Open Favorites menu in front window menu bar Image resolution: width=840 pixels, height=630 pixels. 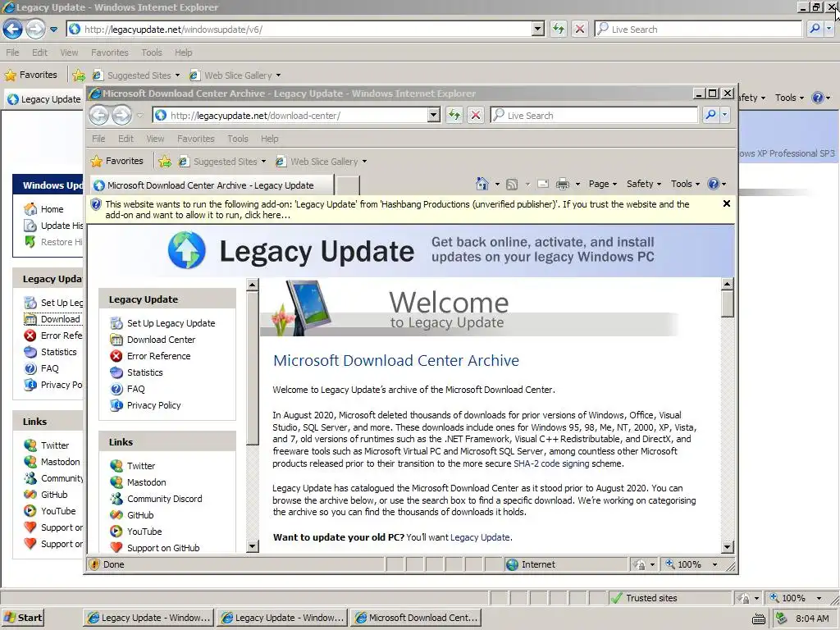point(195,139)
